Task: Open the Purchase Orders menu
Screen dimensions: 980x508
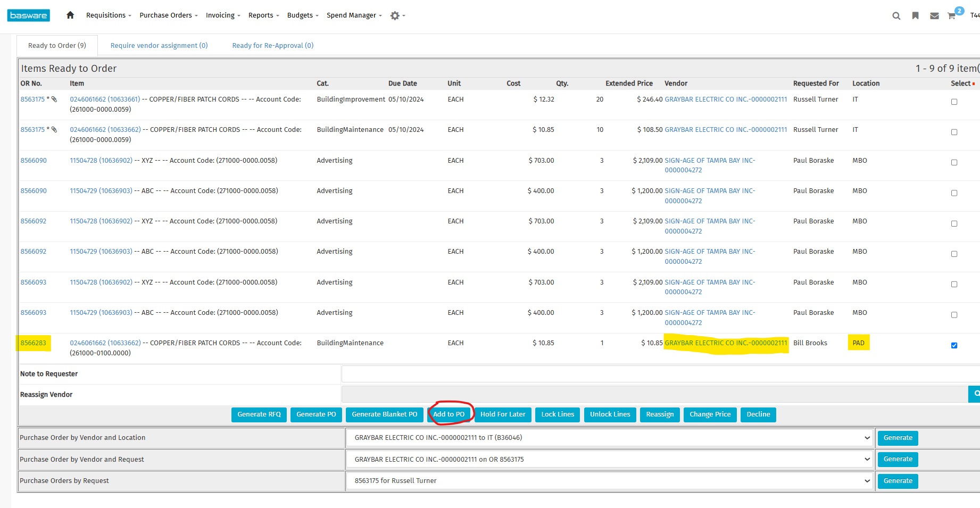Action: [169, 15]
